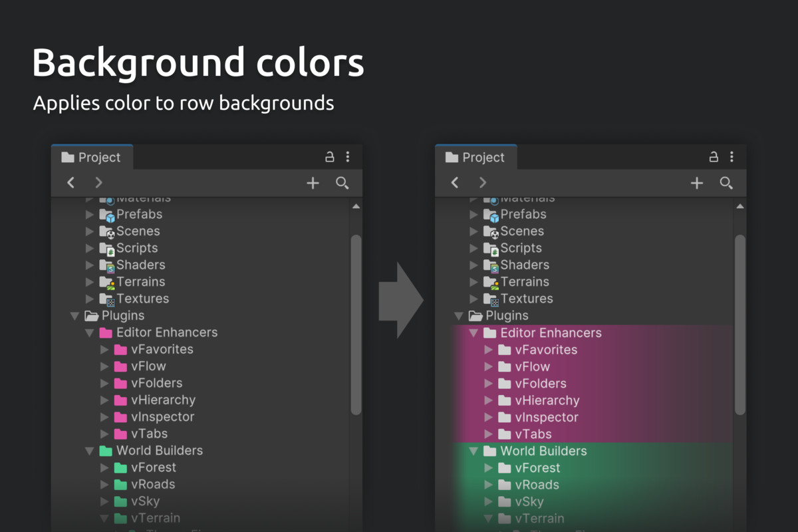Select vTabs row in right panel

[x=585, y=434]
